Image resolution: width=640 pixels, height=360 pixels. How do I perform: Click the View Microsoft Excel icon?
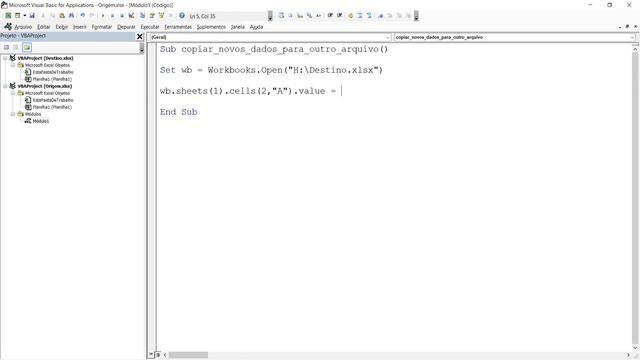[x=8, y=16]
